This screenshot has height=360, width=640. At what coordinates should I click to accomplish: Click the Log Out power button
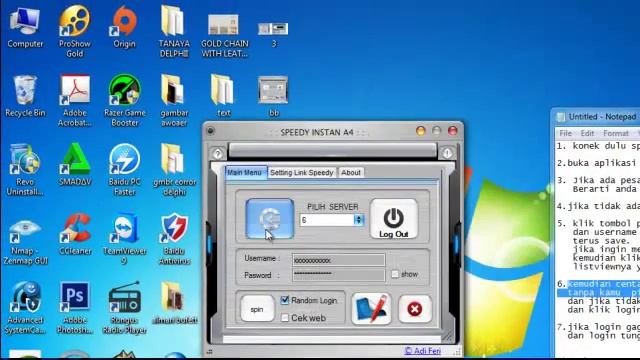click(x=393, y=219)
